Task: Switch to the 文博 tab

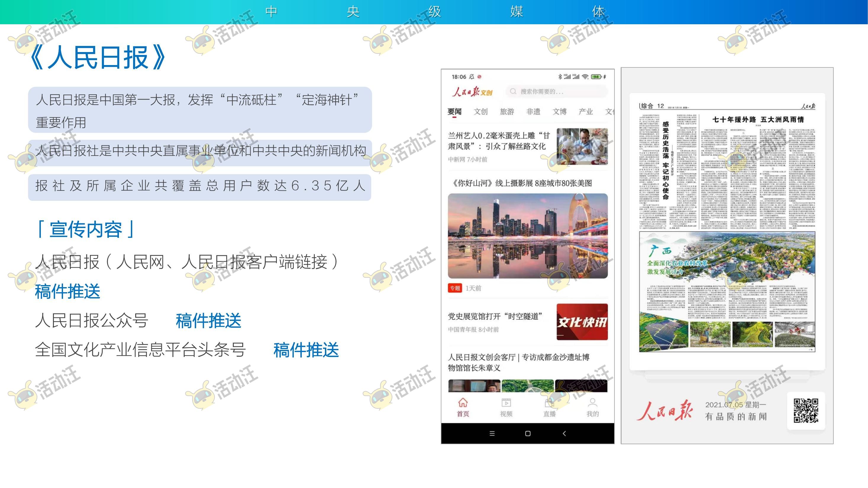Action: [x=559, y=112]
